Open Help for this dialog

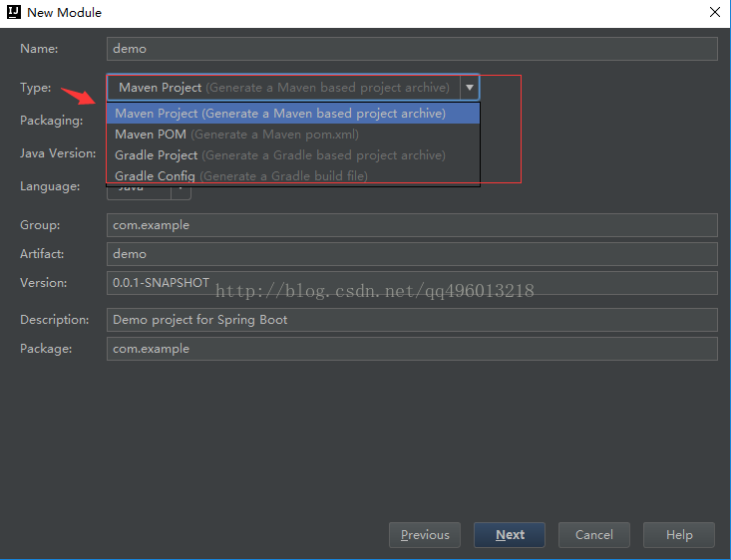click(679, 535)
